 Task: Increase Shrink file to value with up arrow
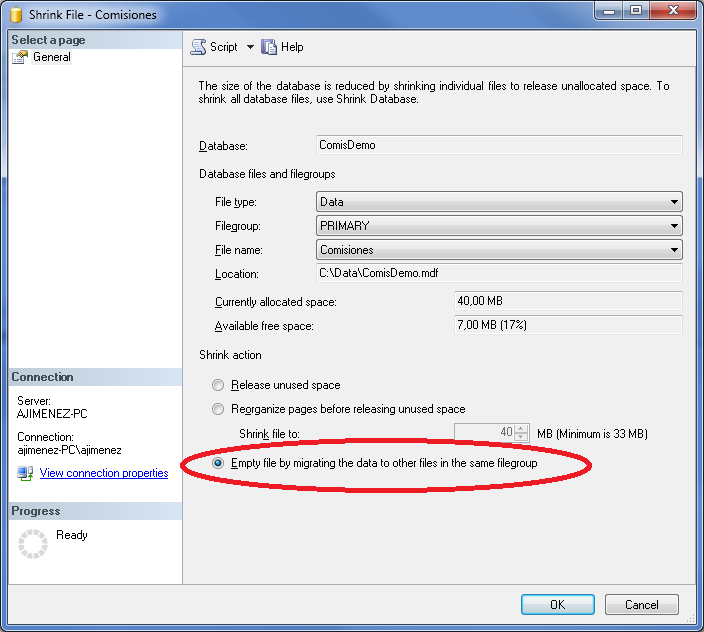pos(521,429)
